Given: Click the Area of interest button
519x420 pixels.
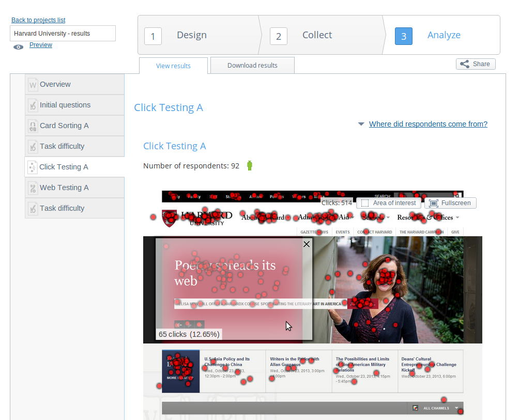Looking at the screenshot, I should (389, 203).
